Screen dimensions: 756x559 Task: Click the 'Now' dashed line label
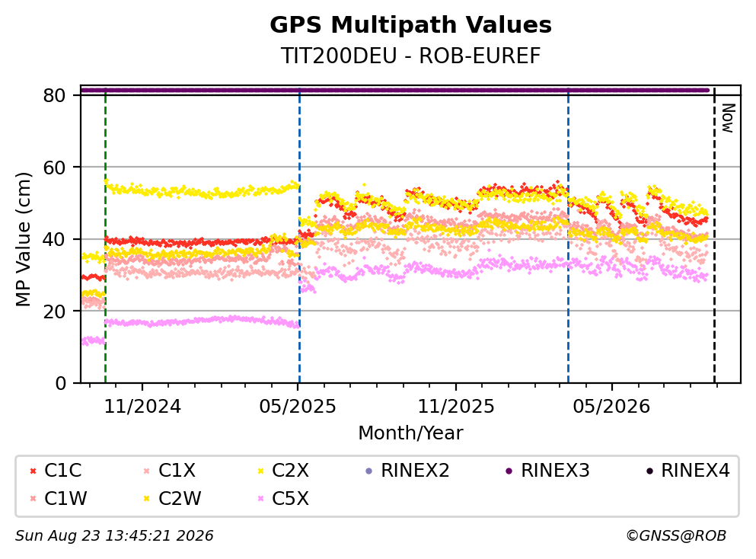coord(728,118)
